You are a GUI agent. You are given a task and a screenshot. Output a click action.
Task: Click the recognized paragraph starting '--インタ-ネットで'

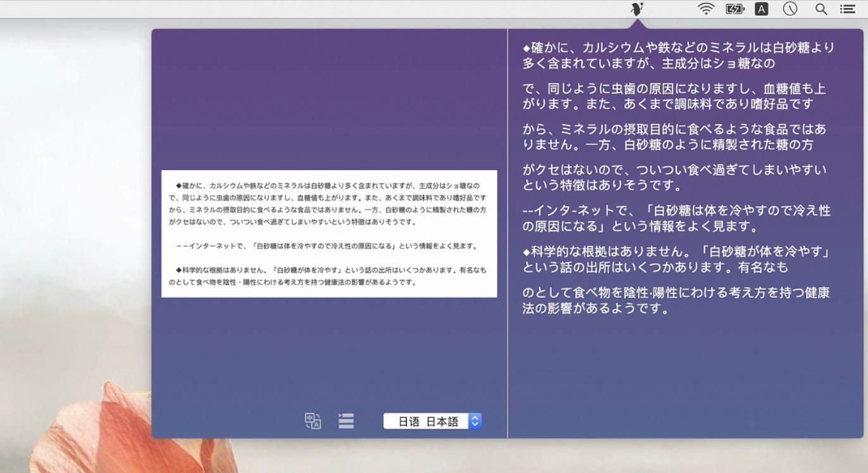(676, 218)
